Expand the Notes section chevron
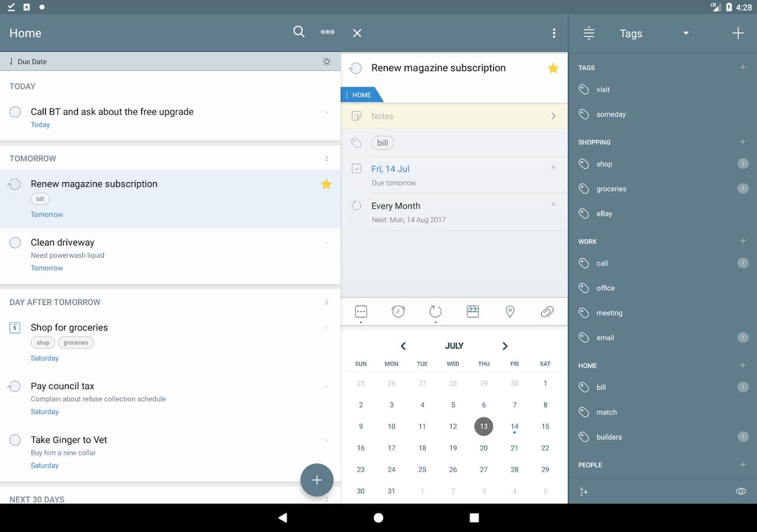 (554, 116)
